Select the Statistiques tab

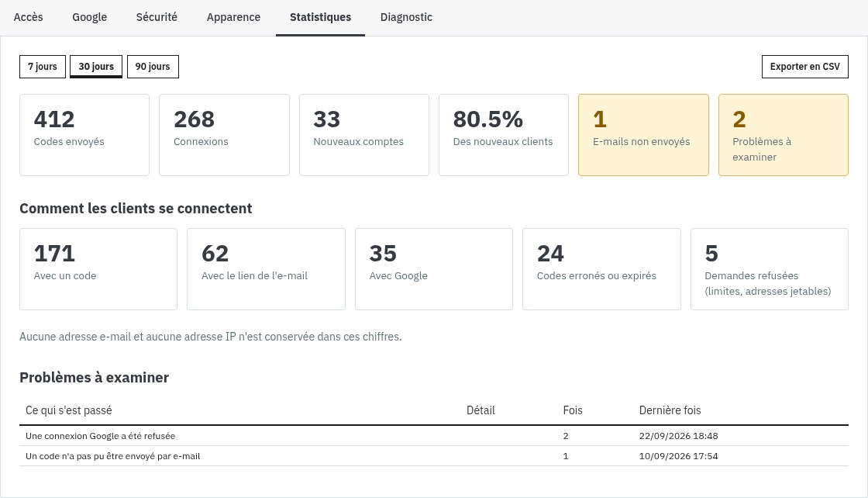point(321,17)
